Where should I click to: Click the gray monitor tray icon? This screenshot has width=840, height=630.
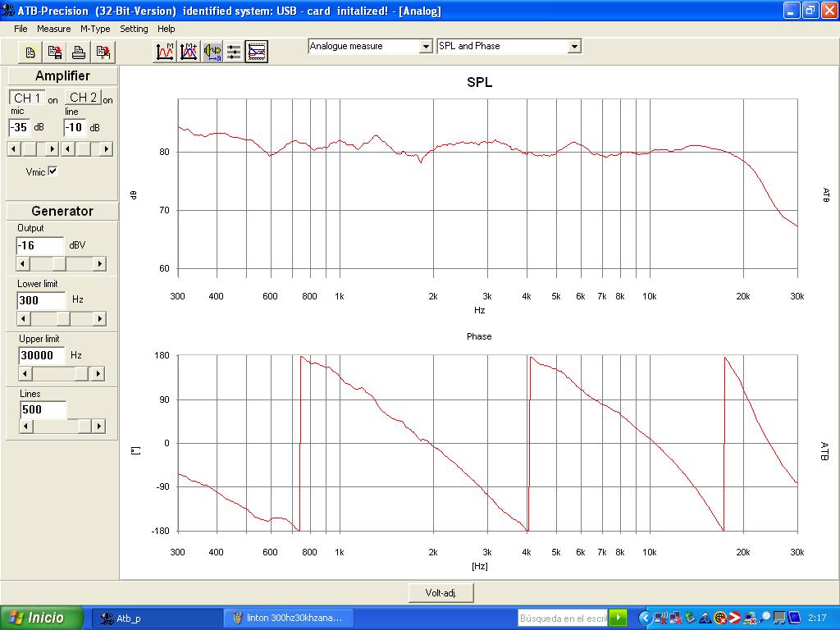coord(779,619)
